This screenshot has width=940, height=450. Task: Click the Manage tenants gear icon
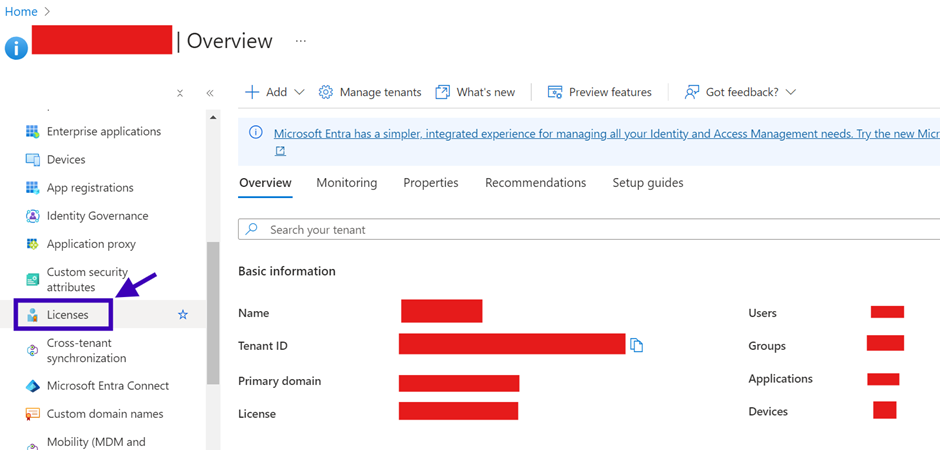click(x=326, y=92)
